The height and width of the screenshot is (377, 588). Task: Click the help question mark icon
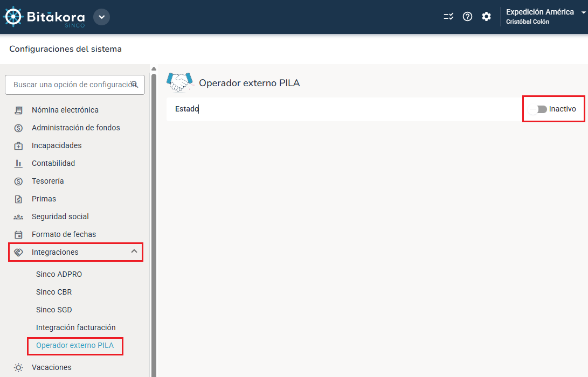[x=468, y=17]
